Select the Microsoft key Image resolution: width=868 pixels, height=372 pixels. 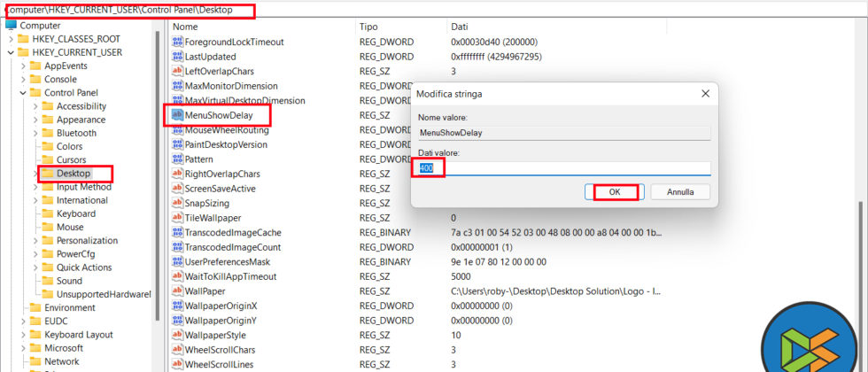click(64, 348)
